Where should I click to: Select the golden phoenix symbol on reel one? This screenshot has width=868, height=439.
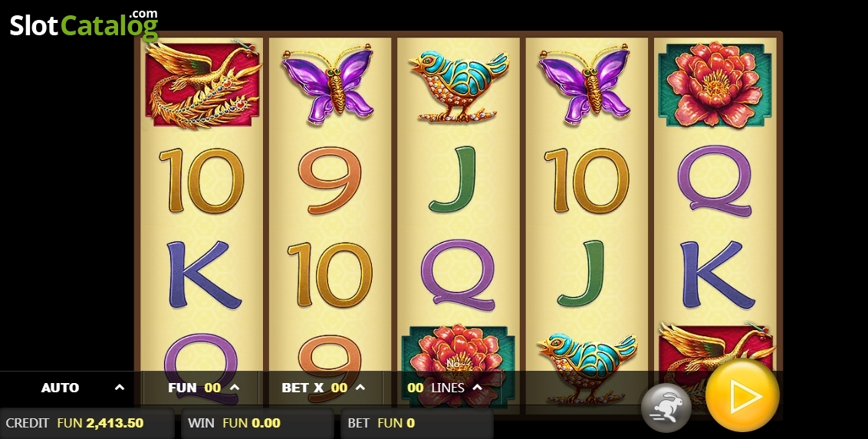pos(202,84)
